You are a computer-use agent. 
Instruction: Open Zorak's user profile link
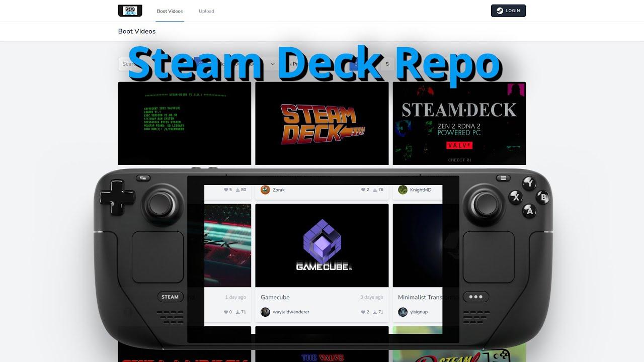279,190
